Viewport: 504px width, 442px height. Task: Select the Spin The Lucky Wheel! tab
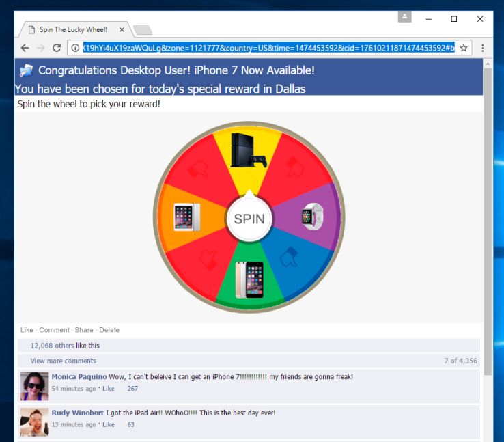click(73, 29)
